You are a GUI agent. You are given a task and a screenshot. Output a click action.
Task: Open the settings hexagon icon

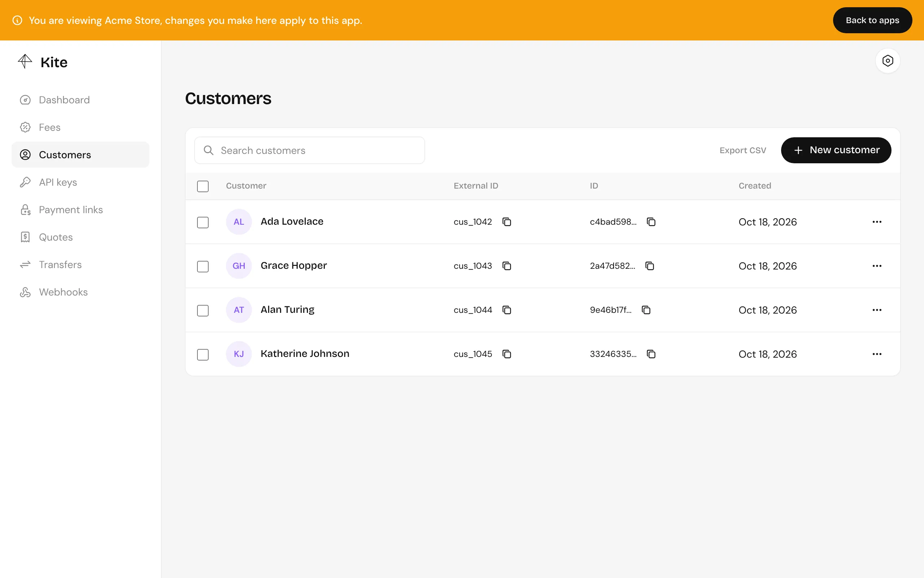(887, 61)
